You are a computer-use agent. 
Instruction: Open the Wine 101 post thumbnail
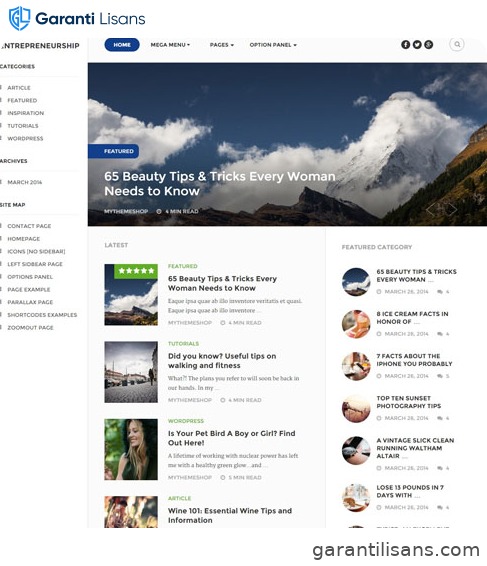coord(131,512)
